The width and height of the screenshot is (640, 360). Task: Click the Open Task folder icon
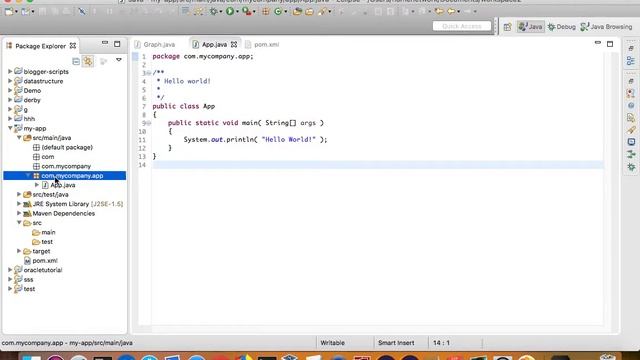pyautogui.click(x=309, y=11)
